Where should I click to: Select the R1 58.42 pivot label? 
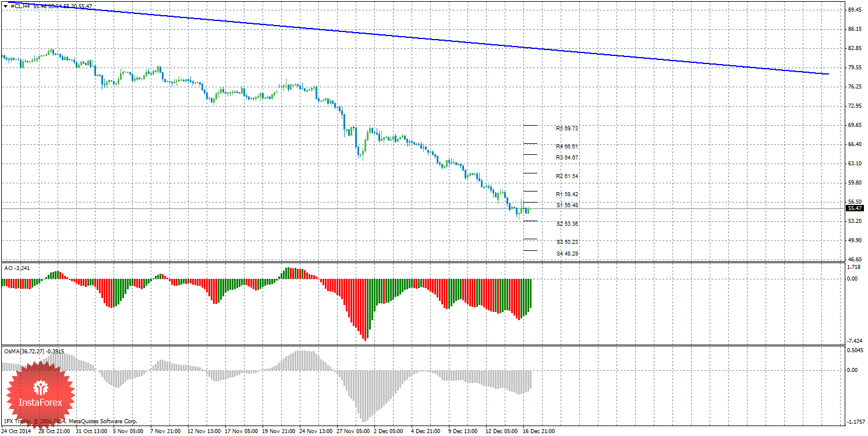click(x=566, y=194)
